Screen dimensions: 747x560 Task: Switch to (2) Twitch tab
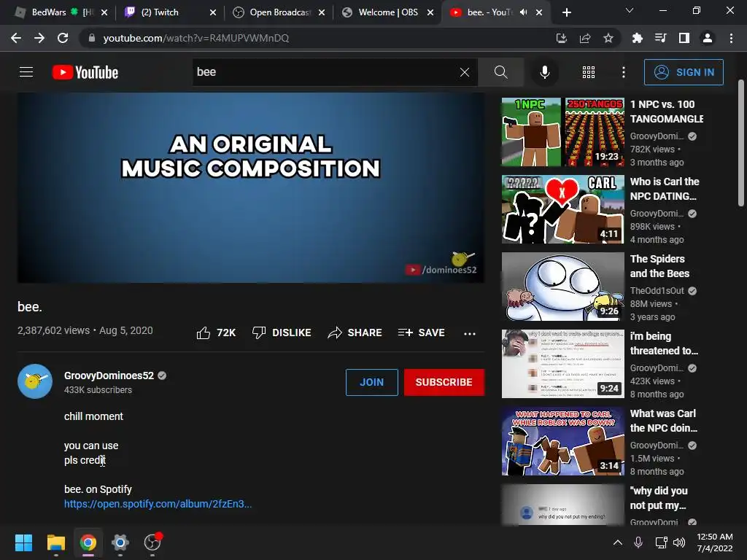(x=171, y=12)
